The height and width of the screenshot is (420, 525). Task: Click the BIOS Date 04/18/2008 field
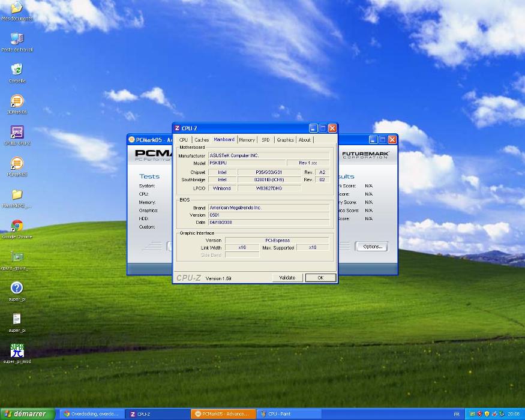(x=269, y=223)
